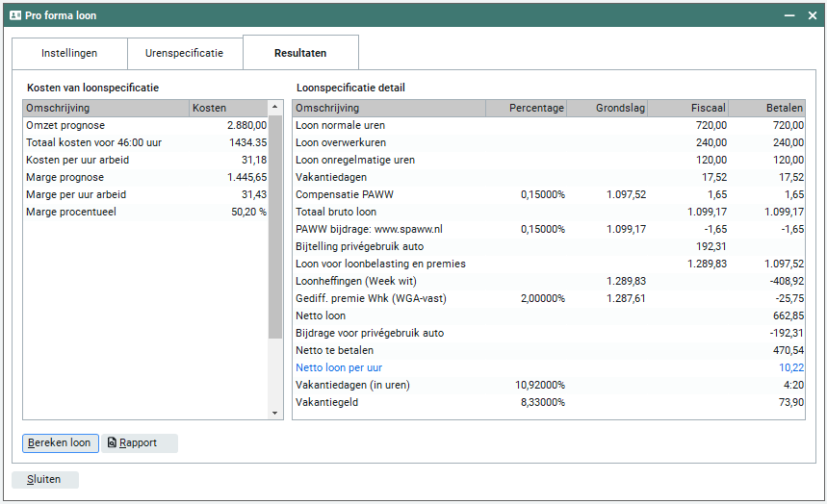Select the Resultaten tab
This screenshot has height=504, width=827.
click(300, 53)
